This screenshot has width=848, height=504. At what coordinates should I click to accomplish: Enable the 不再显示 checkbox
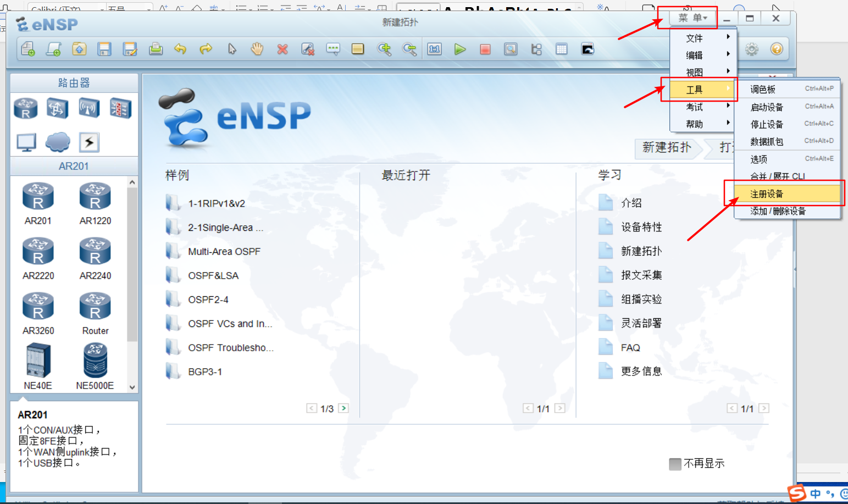point(675,464)
